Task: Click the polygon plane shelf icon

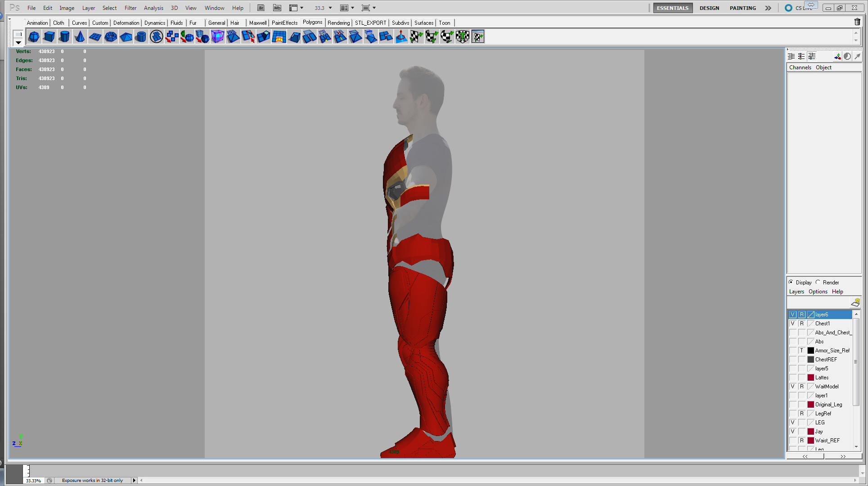Action: pos(95,37)
